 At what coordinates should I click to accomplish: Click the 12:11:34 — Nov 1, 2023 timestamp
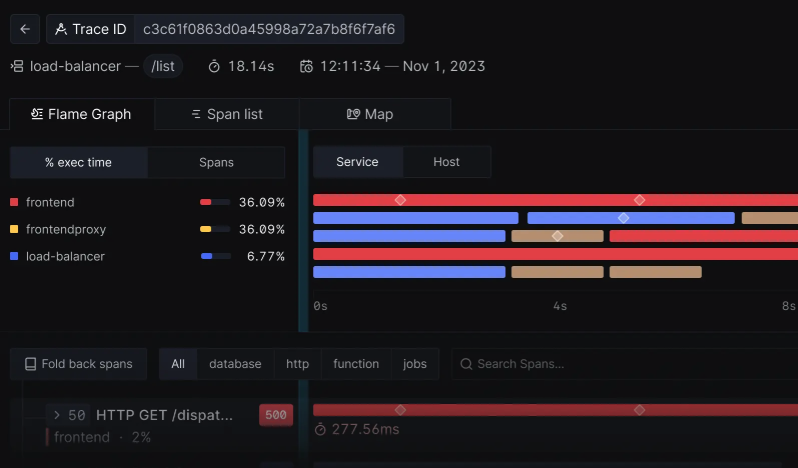coord(403,66)
